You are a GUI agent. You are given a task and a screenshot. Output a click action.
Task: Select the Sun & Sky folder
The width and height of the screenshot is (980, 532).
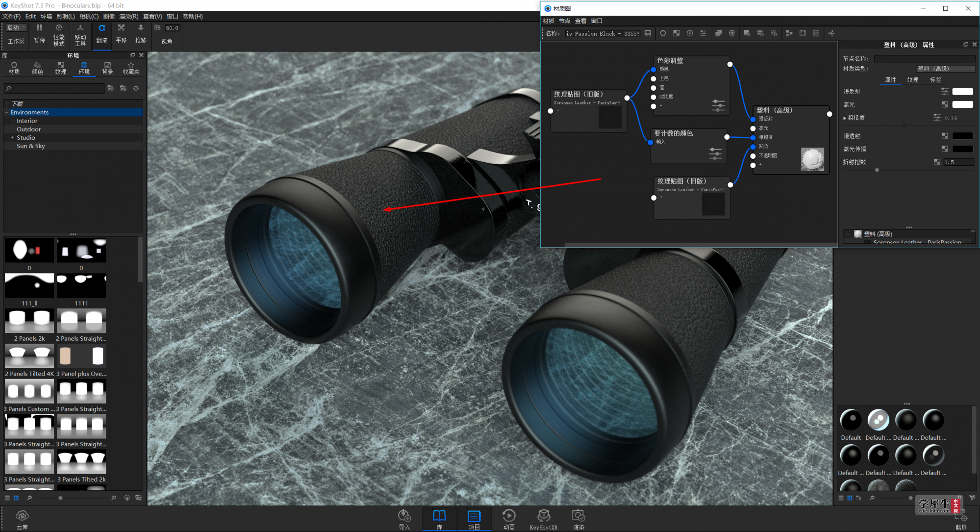pos(30,146)
